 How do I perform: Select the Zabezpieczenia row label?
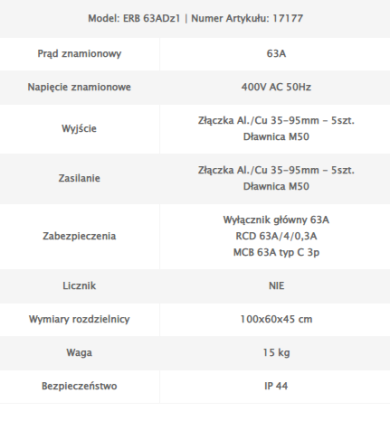[x=79, y=236]
